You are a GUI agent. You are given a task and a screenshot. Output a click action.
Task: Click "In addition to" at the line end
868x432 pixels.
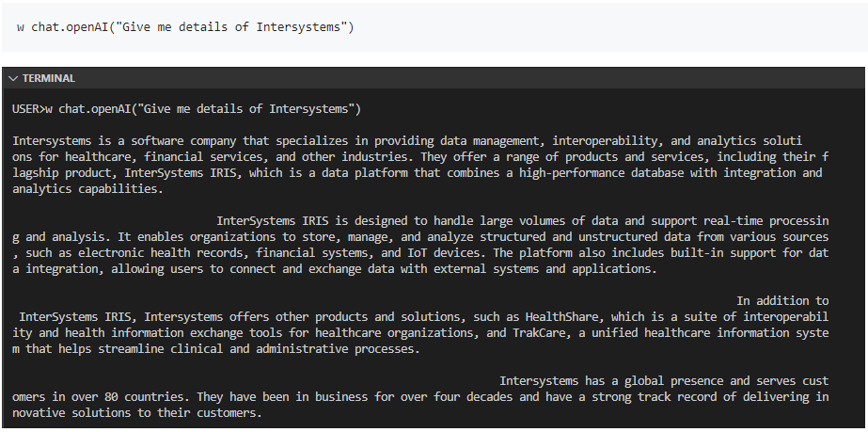(782, 301)
